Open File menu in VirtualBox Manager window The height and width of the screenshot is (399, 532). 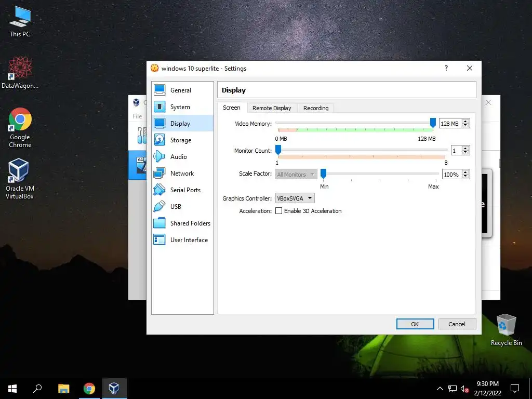tap(137, 116)
